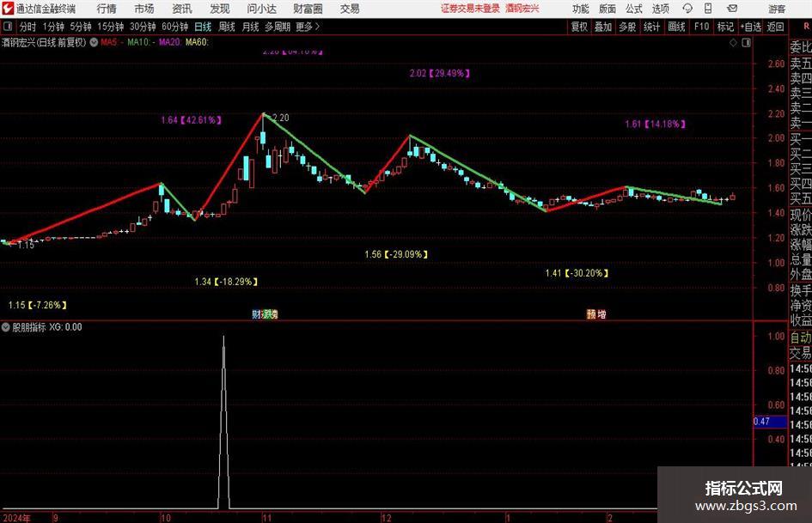Add stock with +自选 button
This screenshot has height=523, width=812.
[x=751, y=27]
